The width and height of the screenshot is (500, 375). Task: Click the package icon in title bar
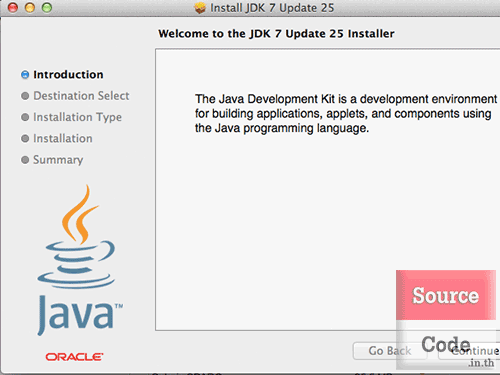click(x=200, y=8)
